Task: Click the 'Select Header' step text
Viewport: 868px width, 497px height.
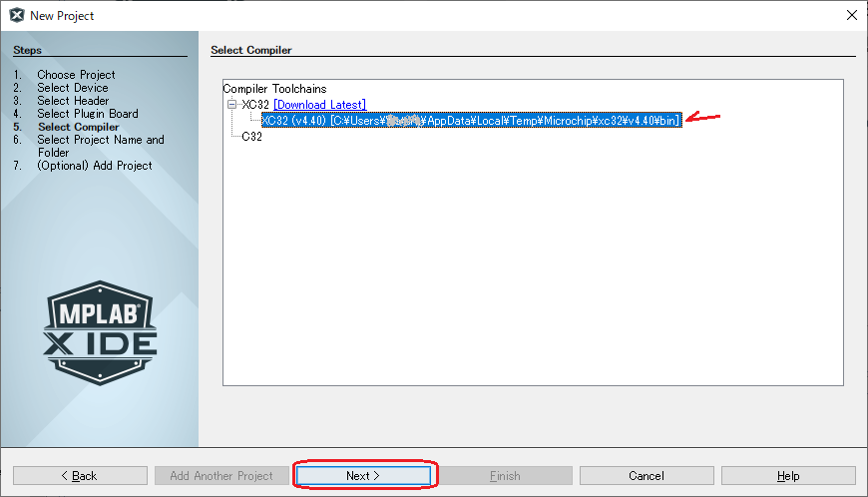Action: (x=73, y=101)
